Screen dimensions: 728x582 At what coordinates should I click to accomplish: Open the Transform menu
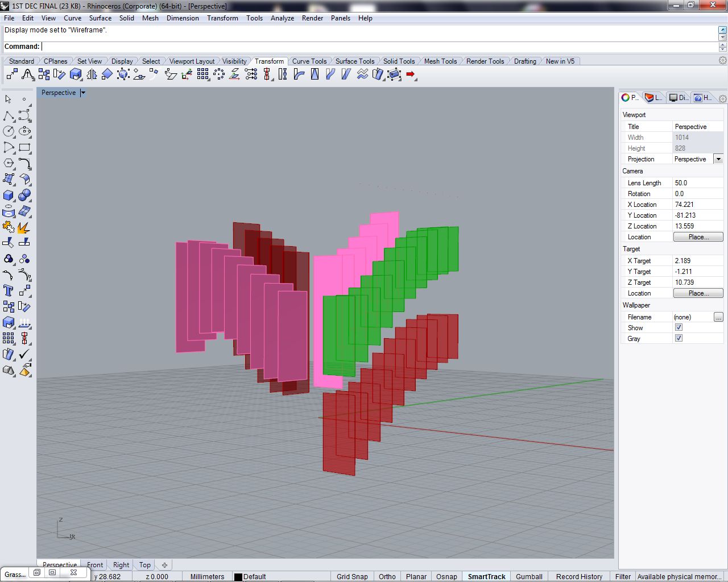(x=222, y=18)
